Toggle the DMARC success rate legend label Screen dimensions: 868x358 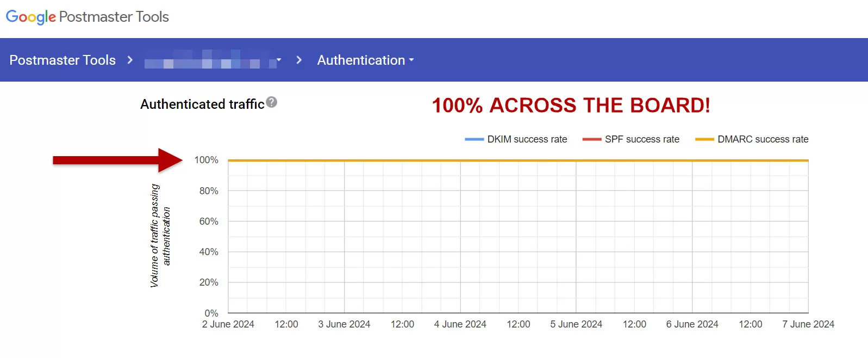pos(763,139)
